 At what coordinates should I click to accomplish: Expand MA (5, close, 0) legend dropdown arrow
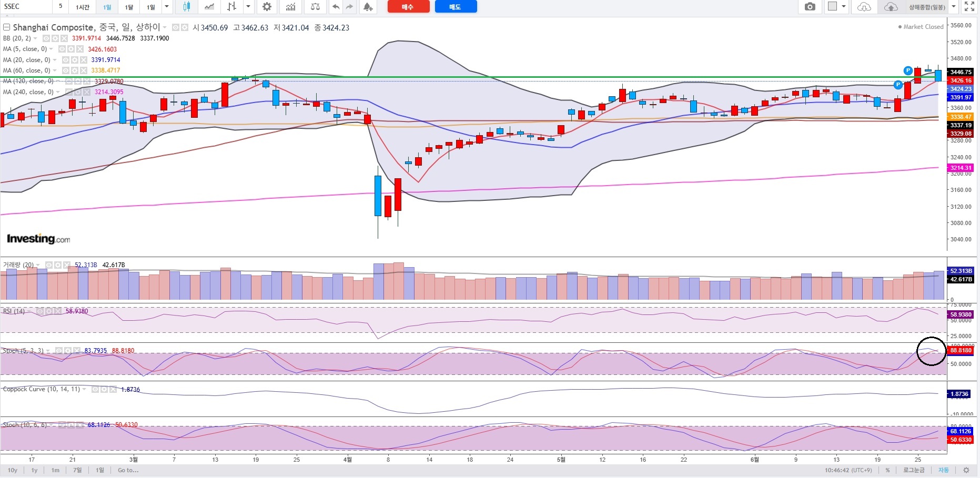52,49
